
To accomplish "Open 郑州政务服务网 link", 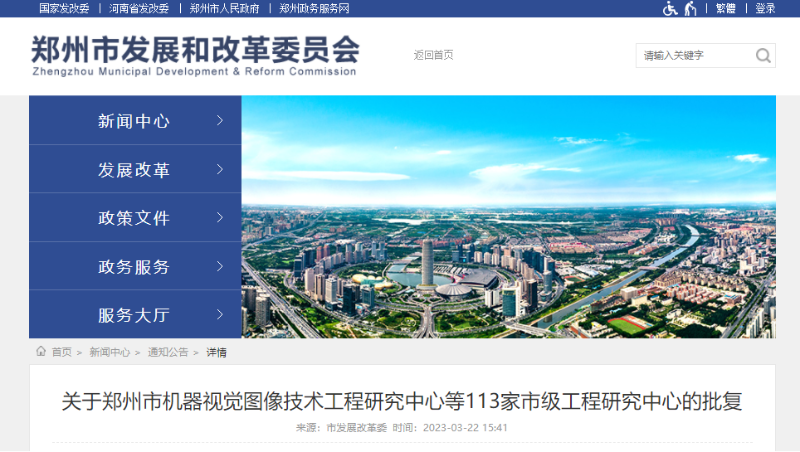I will click(x=314, y=8).
